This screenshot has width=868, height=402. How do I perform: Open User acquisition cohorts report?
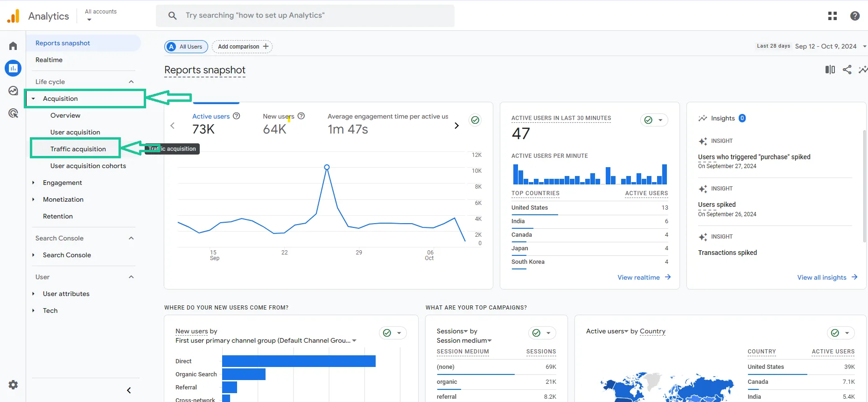88,166
